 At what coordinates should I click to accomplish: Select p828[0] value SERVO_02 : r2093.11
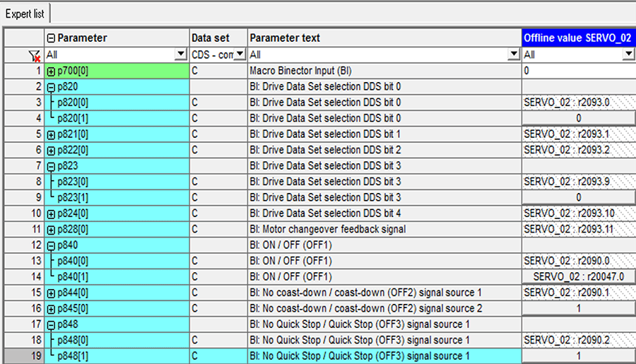click(x=579, y=229)
